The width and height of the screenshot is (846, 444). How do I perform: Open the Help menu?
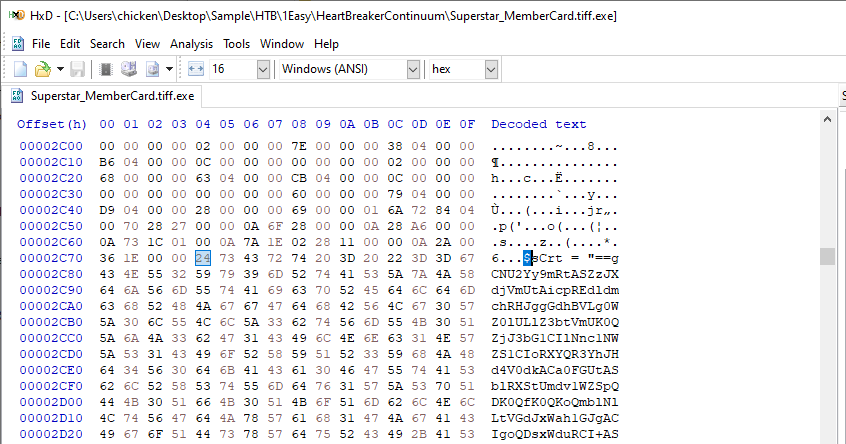(x=326, y=44)
